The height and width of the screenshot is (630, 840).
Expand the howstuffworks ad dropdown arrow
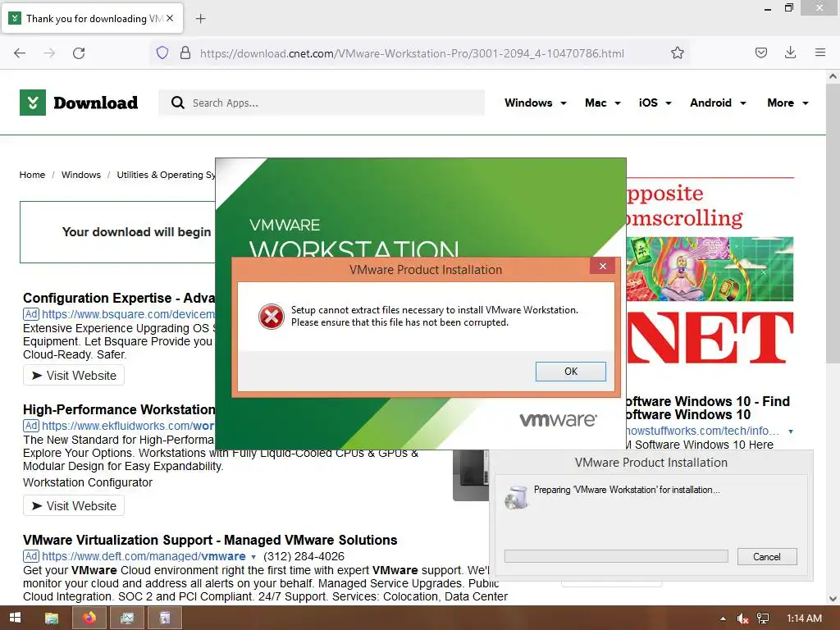click(x=790, y=431)
